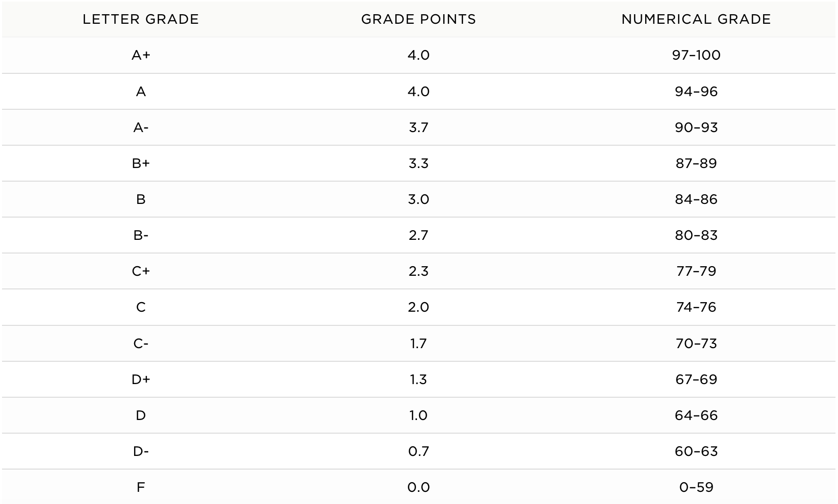Click the A- letter grade cell
838x504 pixels.
[141, 128]
